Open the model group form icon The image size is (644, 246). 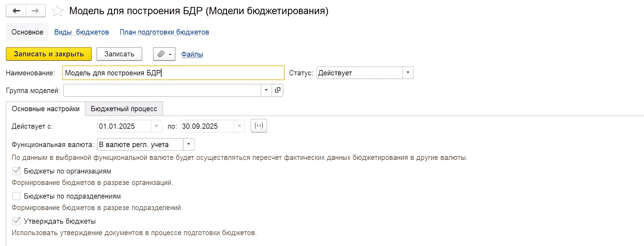click(278, 90)
